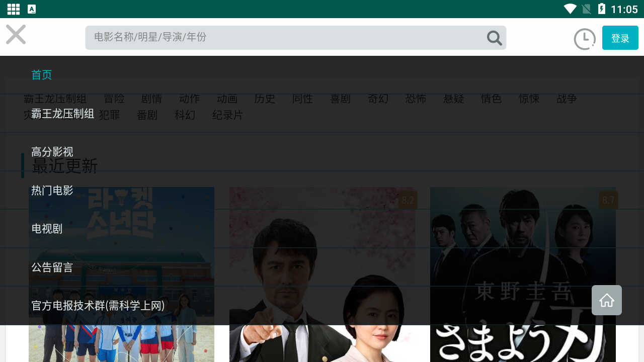Choose the 番剧 genre
The image size is (644, 362).
tap(147, 115)
